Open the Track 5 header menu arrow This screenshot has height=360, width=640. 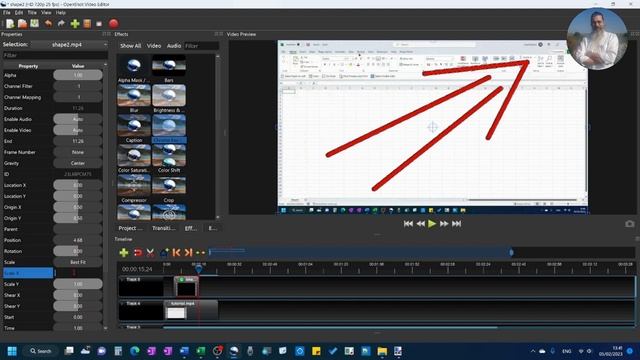[x=122, y=280]
